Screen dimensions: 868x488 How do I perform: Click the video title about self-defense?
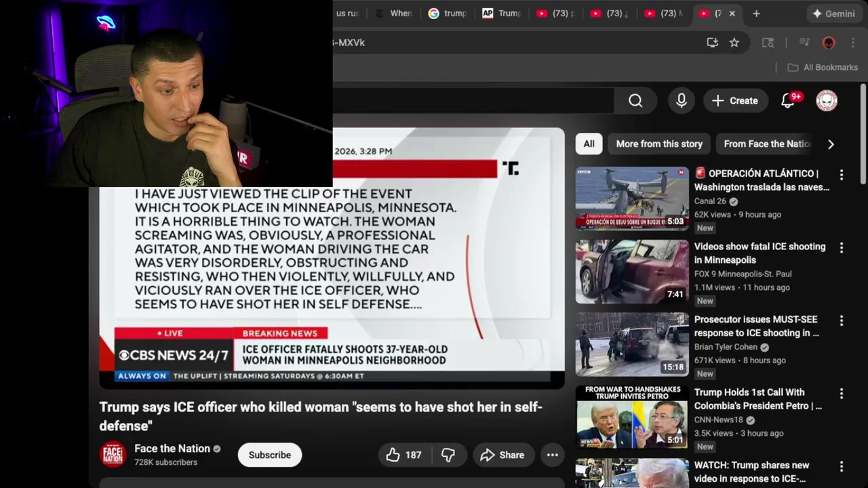321,416
